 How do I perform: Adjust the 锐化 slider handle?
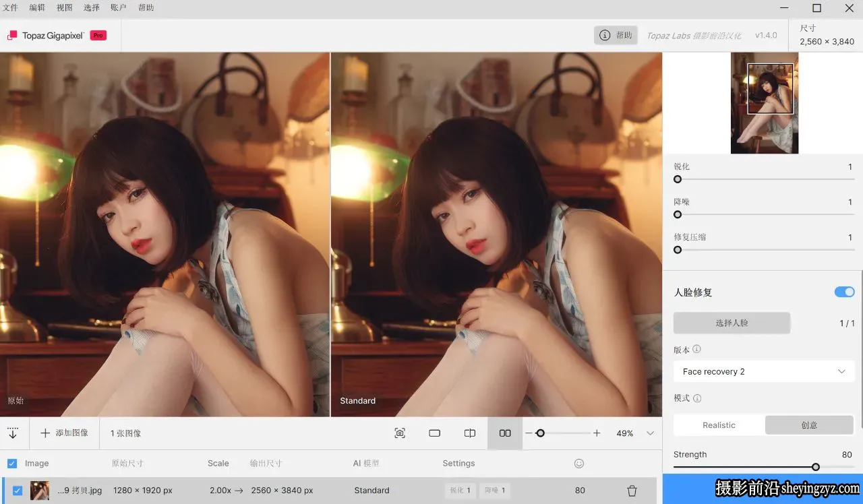pyautogui.click(x=678, y=179)
